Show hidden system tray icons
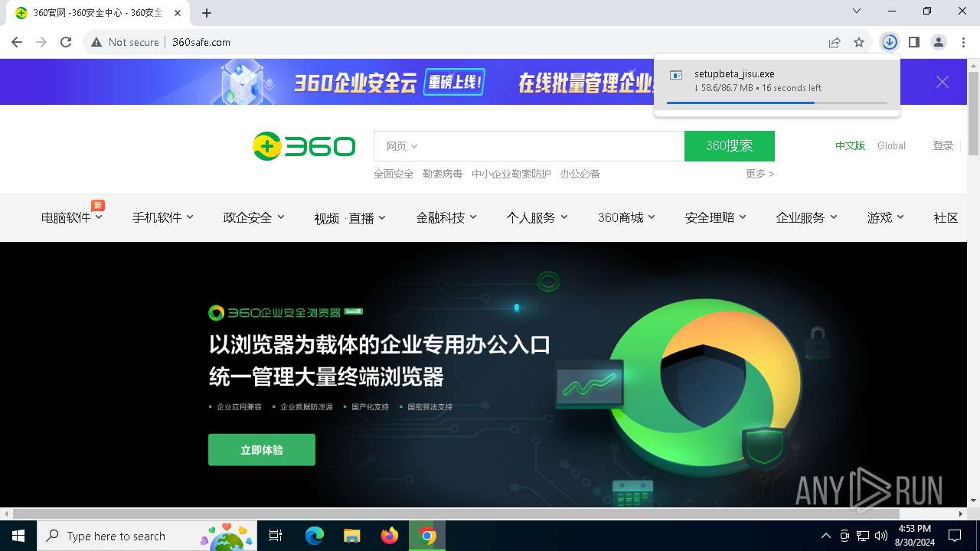 click(x=825, y=536)
